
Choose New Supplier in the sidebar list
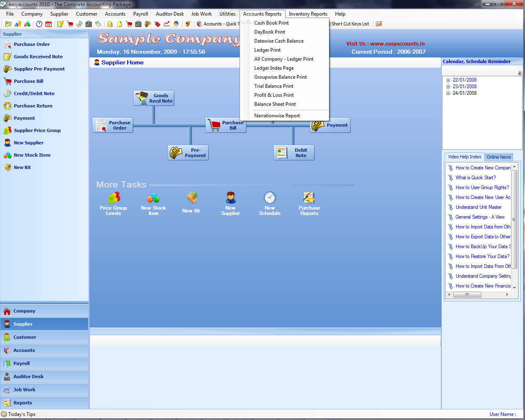point(28,143)
